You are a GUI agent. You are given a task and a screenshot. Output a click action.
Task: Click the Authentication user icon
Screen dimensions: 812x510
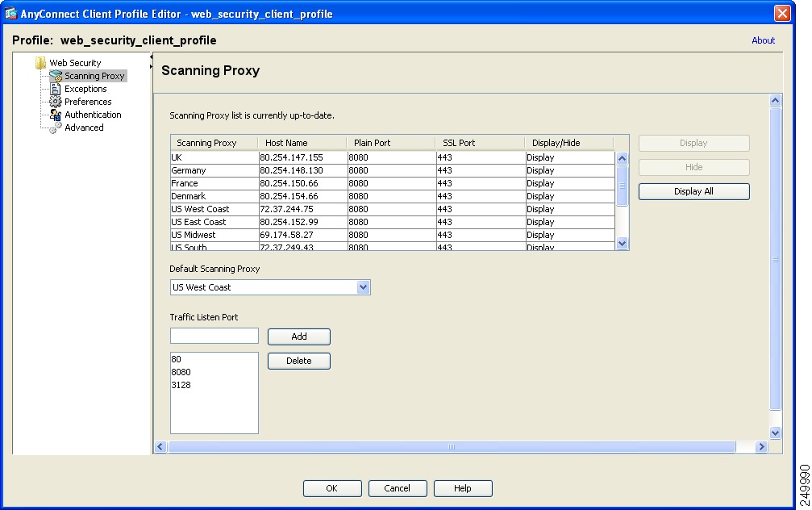(56, 115)
